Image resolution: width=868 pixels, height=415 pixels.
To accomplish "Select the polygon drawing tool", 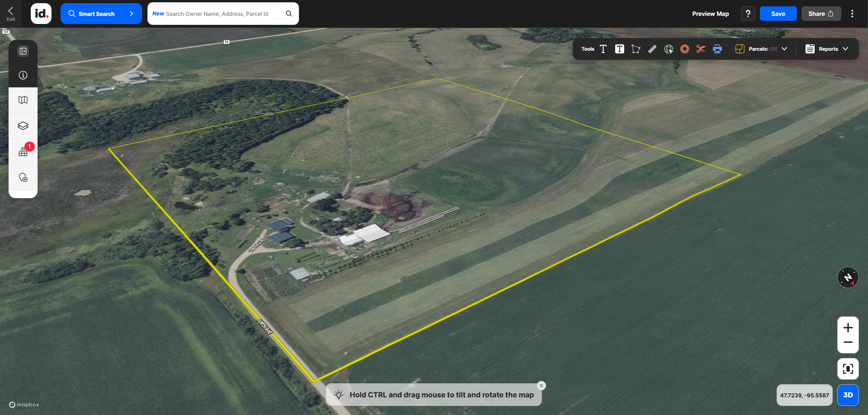I will [636, 49].
